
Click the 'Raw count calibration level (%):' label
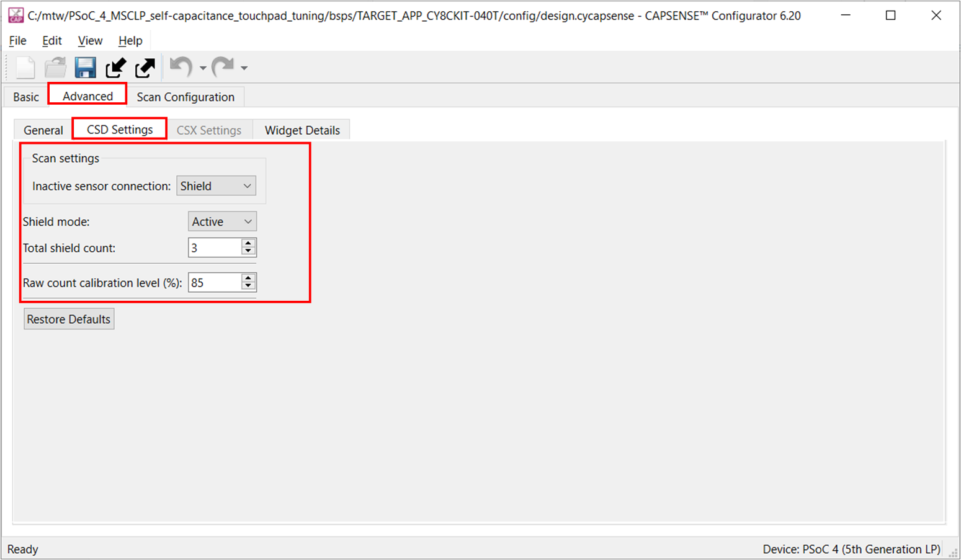(x=102, y=283)
